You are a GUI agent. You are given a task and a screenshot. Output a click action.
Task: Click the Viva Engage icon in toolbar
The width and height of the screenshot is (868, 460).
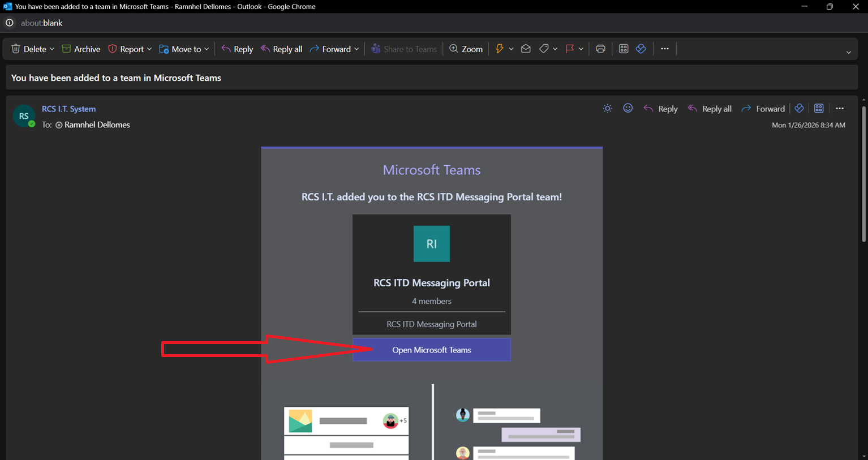click(641, 49)
